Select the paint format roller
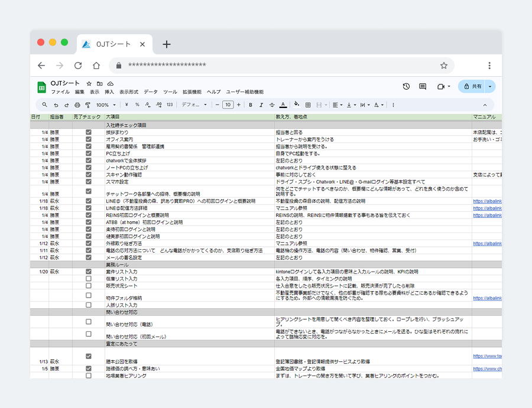The width and height of the screenshot is (532, 408). [87, 105]
